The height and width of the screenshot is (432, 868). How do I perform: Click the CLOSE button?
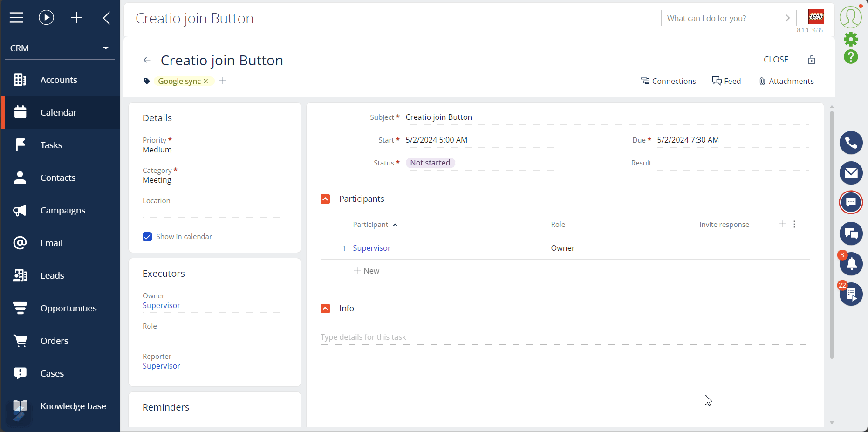776,60
